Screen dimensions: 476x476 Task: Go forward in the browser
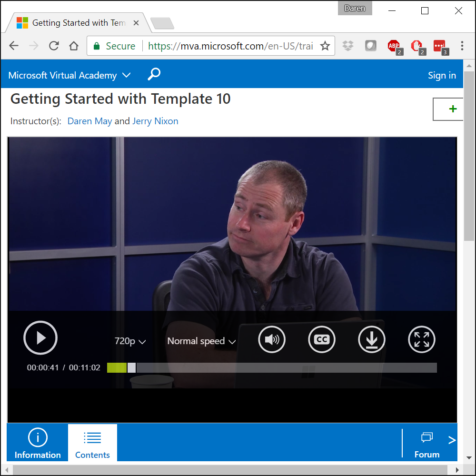pos(34,46)
